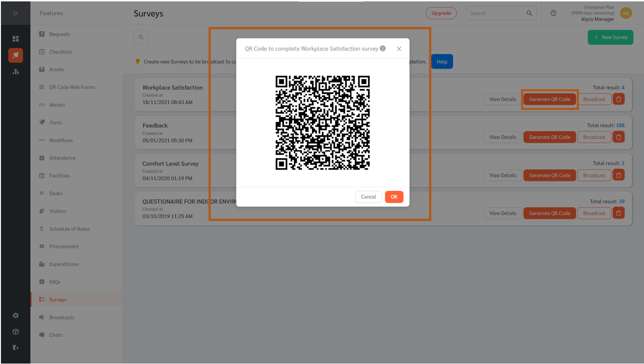The width and height of the screenshot is (644, 364).
Task: Open Facilities from the Features menu
Action: 41,175
